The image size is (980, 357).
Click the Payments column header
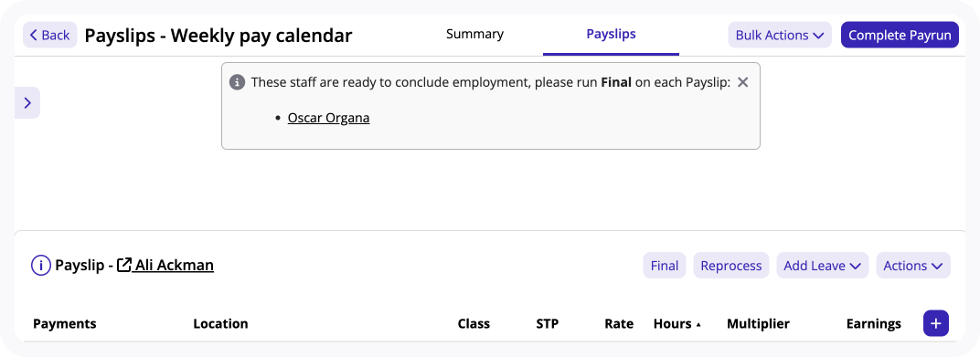pyautogui.click(x=64, y=323)
